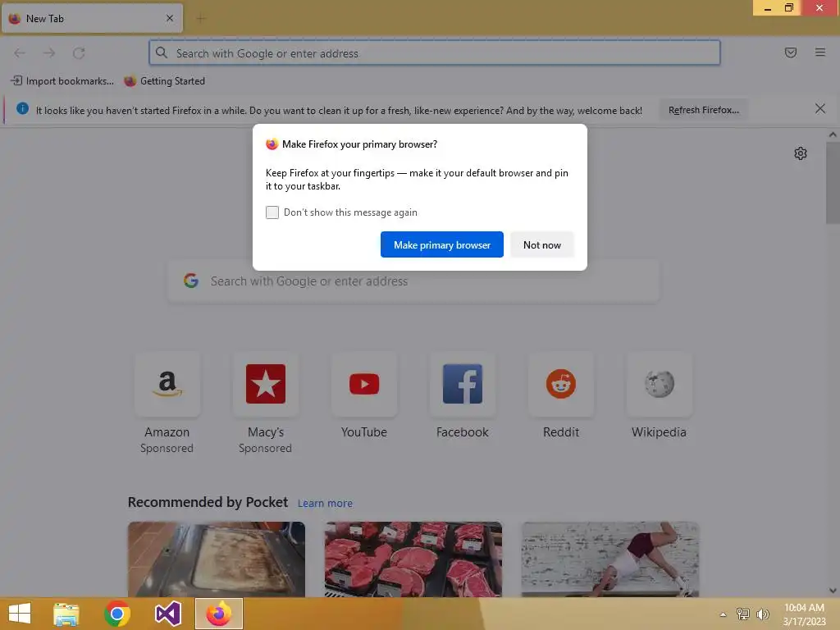The width and height of the screenshot is (840, 630).
Task: Click Learn more link beside Pocket heading
Action: click(x=325, y=504)
